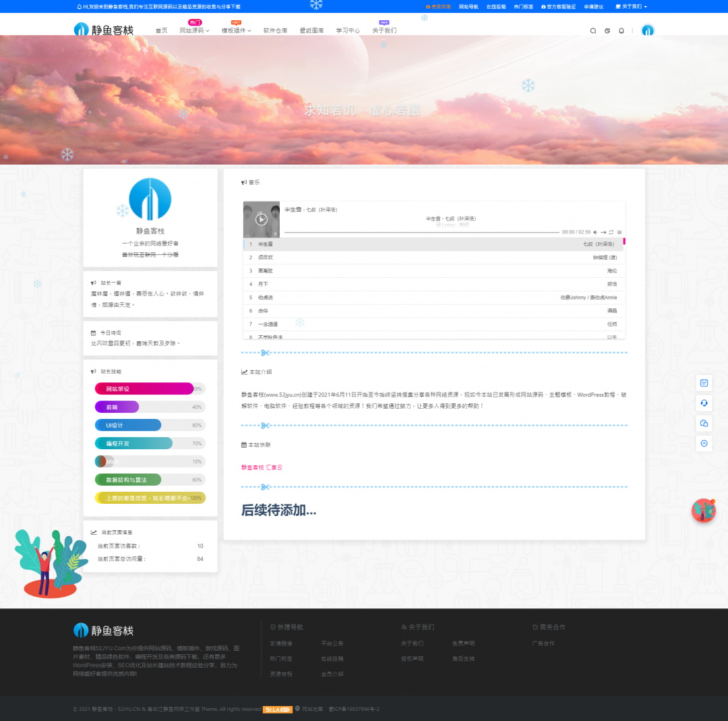The height and width of the screenshot is (721, 728).
Task: Mute the music player volume icon
Action: (595, 232)
